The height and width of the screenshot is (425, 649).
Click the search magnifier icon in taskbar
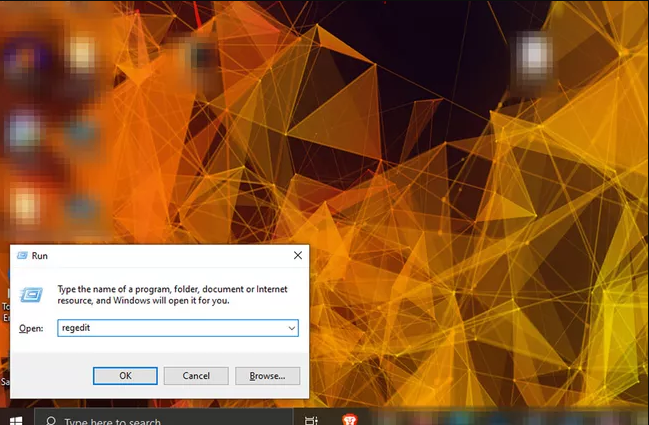[x=51, y=421]
